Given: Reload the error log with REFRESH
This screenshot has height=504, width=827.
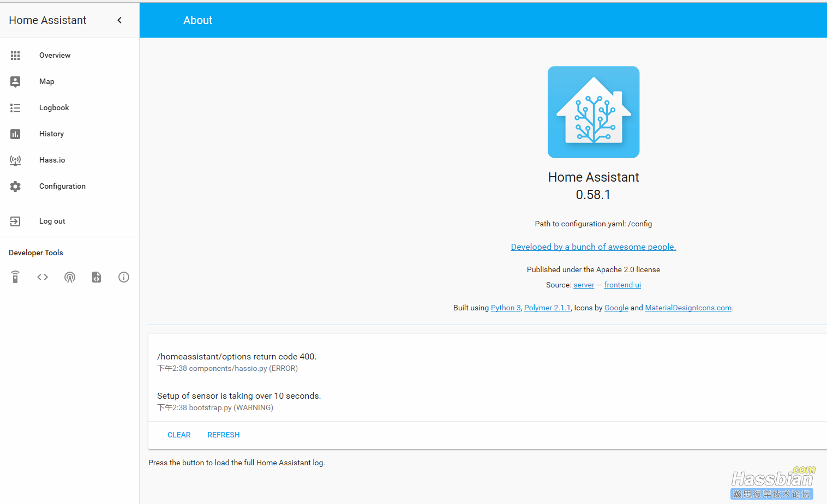Looking at the screenshot, I should click(224, 435).
